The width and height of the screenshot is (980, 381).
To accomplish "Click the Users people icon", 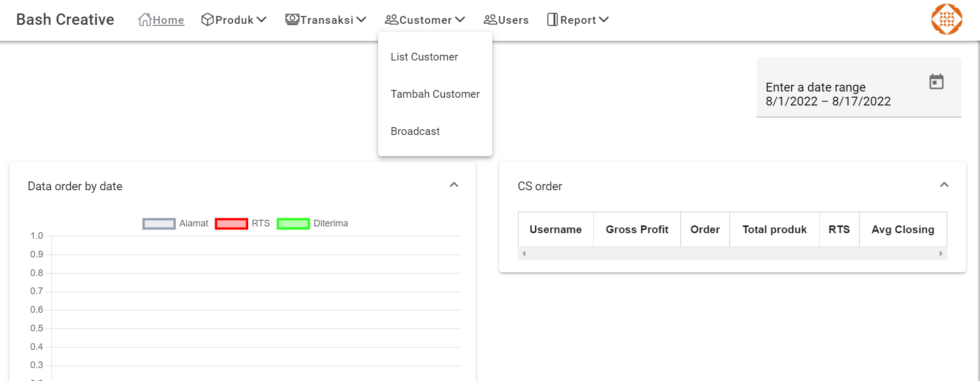I will [490, 20].
